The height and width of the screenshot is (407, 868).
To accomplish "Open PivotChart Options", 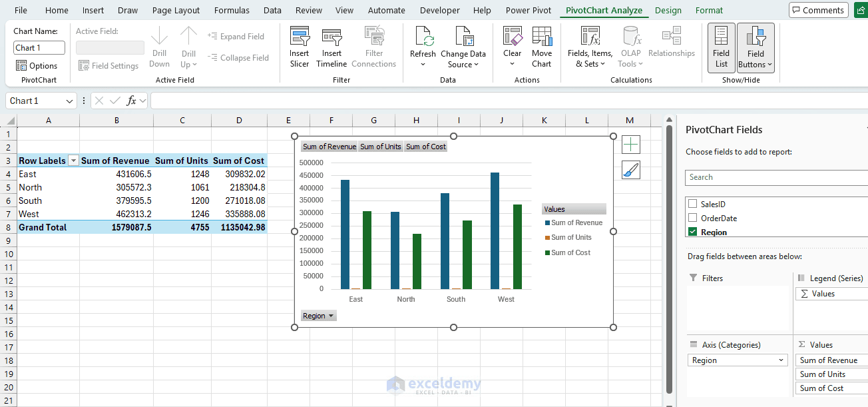I will (x=37, y=65).
